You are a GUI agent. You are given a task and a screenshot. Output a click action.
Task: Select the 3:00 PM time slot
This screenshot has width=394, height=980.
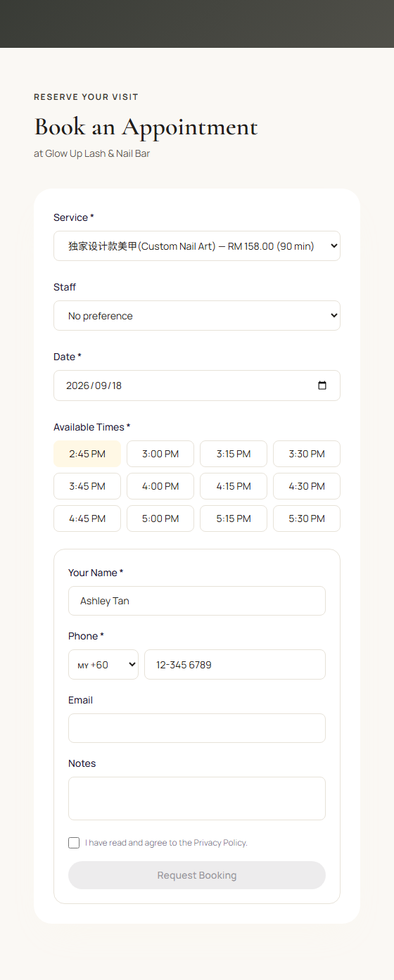click(160, 454)
